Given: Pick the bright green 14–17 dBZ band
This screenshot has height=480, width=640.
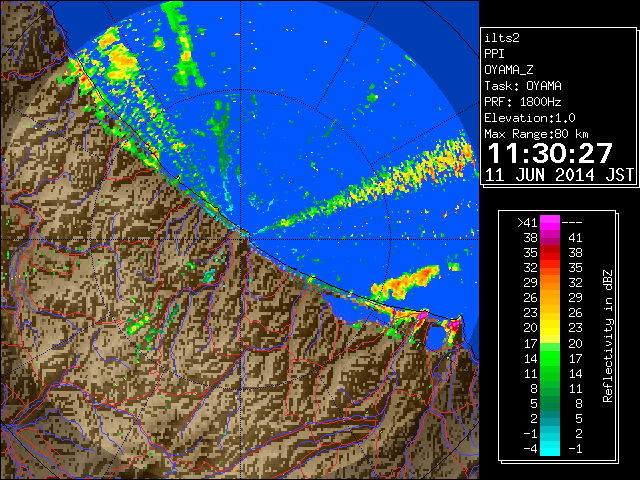Looking at the screenshot, I should coord(550,358).
